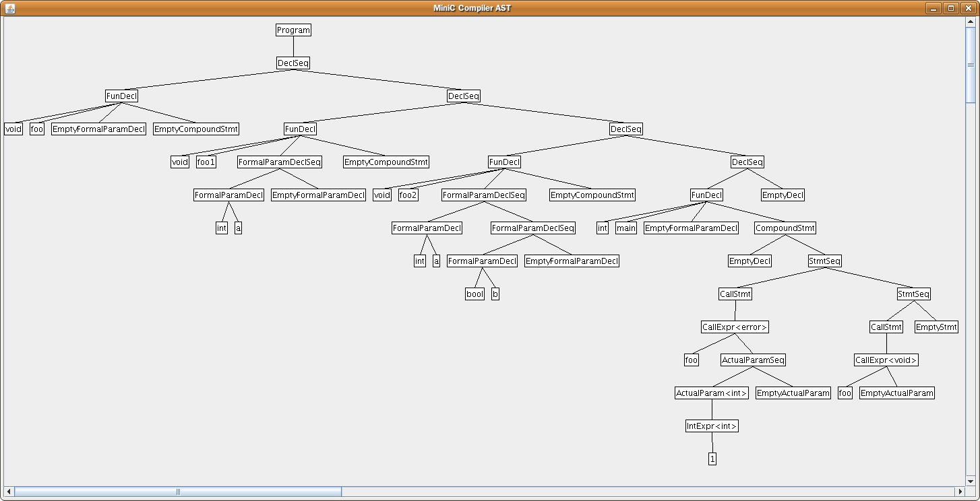Screen dimensions: 980x501
Task: Select the IntExpr<int> node
Action: 712,426
